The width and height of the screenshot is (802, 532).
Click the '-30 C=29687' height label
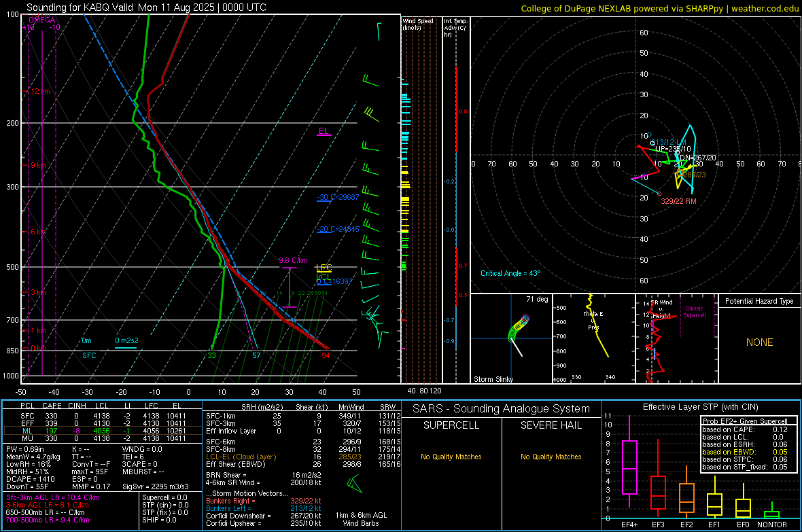pos(338,197)
